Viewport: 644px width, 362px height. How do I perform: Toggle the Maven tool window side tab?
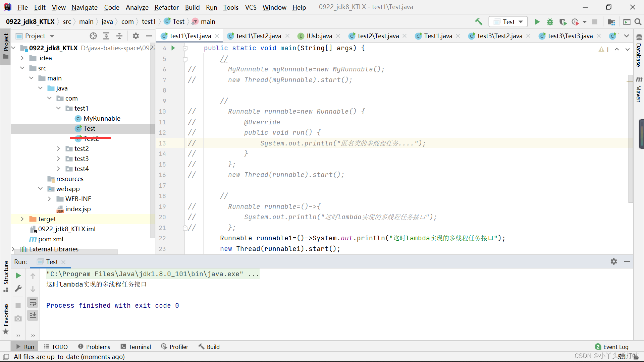639,89
